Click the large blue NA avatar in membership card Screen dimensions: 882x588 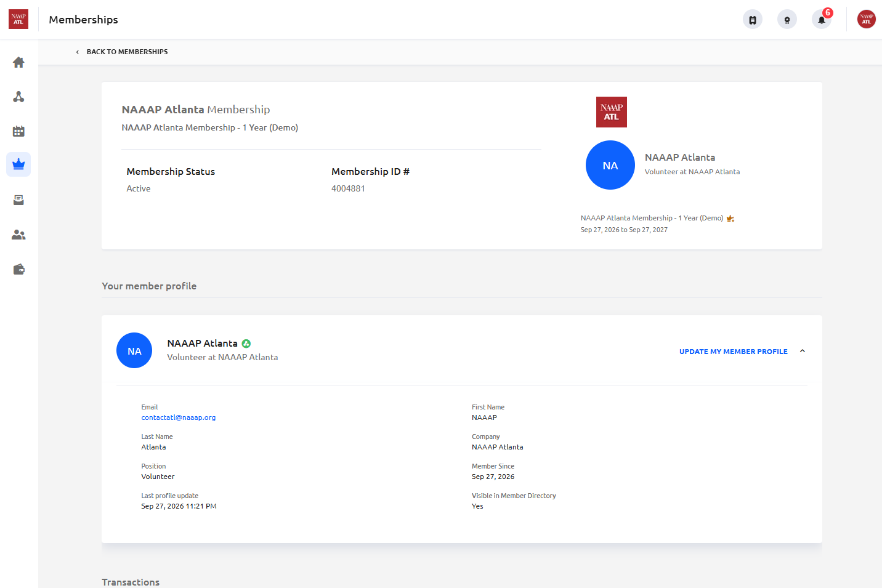610,165
